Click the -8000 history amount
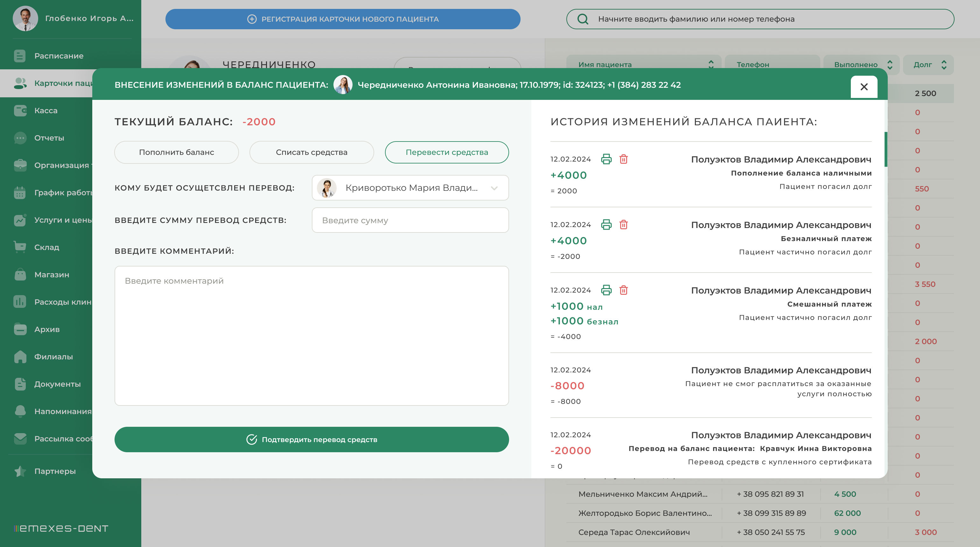 (x=567, y=386)
